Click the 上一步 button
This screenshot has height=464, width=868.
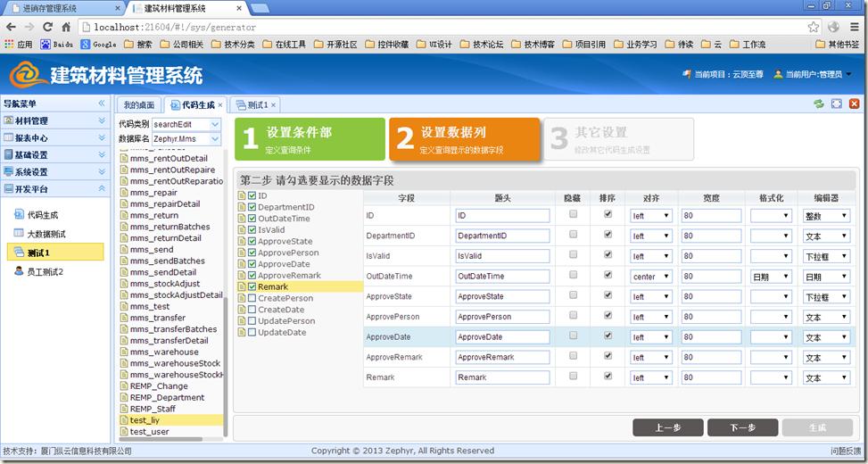[x=668, y=427]
